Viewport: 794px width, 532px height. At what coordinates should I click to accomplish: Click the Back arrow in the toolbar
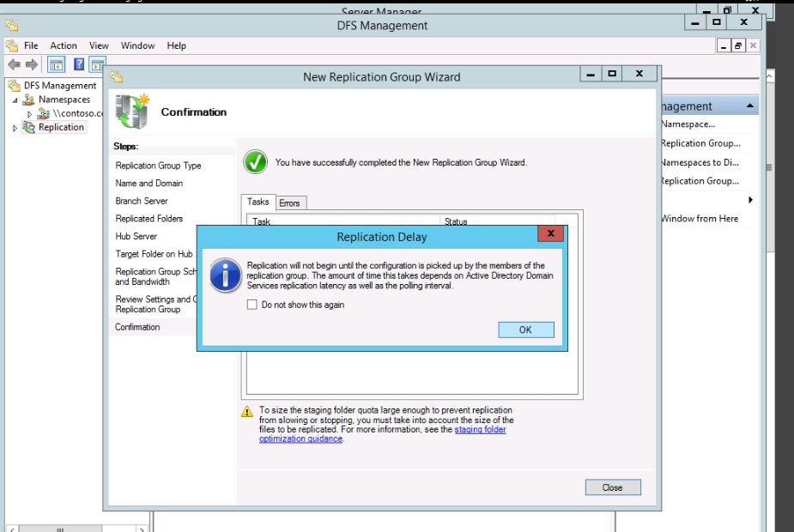click(14, 65)
